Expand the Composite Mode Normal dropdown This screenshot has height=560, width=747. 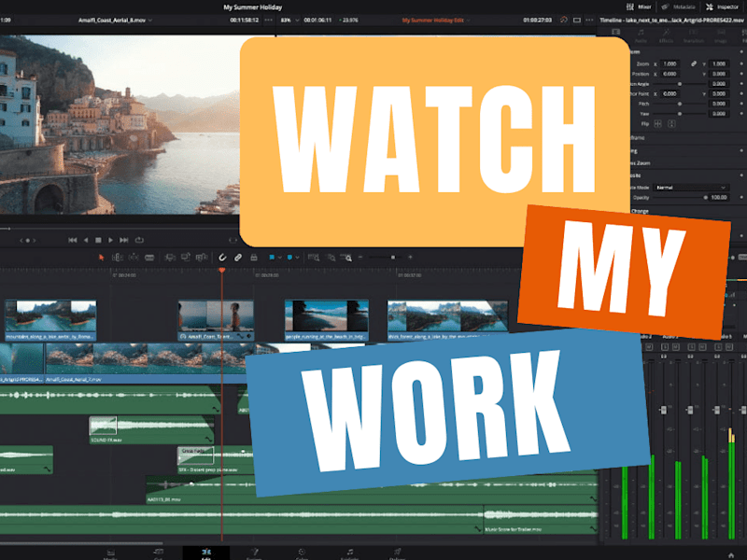coord(691,188)
